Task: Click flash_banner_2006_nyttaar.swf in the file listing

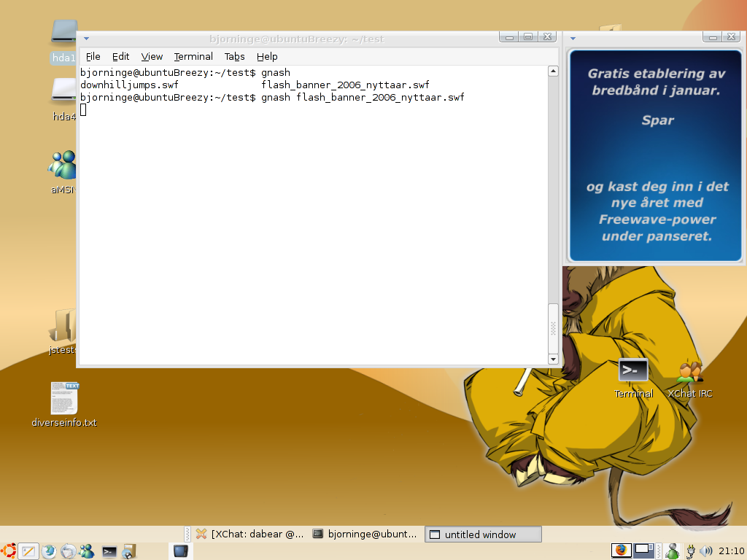Action: [345, 85]
